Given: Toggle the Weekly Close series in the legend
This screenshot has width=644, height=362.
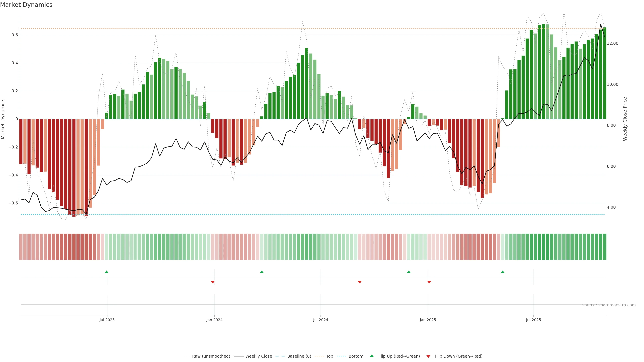Looking at the screenshot, I should pyautogui.click(x=258, y=356).
